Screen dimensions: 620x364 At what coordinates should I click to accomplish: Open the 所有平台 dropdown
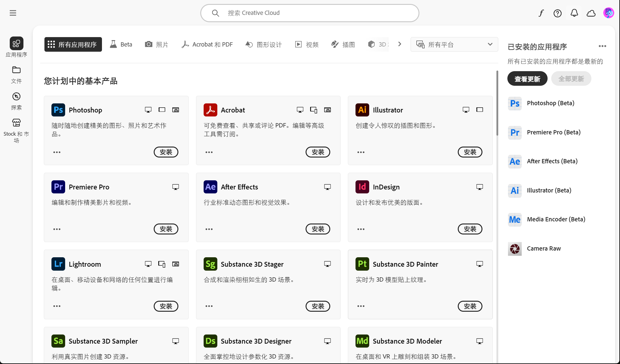[454, 44]
